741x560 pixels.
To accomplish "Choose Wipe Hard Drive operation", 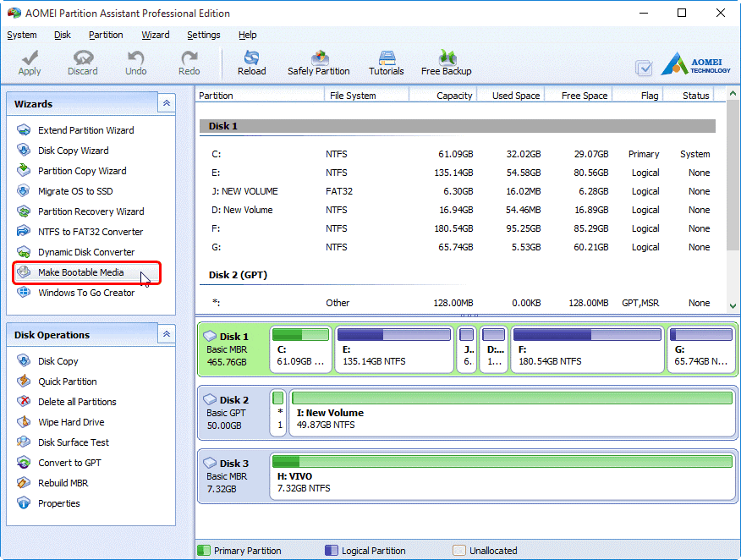I will pyautogui.click(x=71, y=422).
